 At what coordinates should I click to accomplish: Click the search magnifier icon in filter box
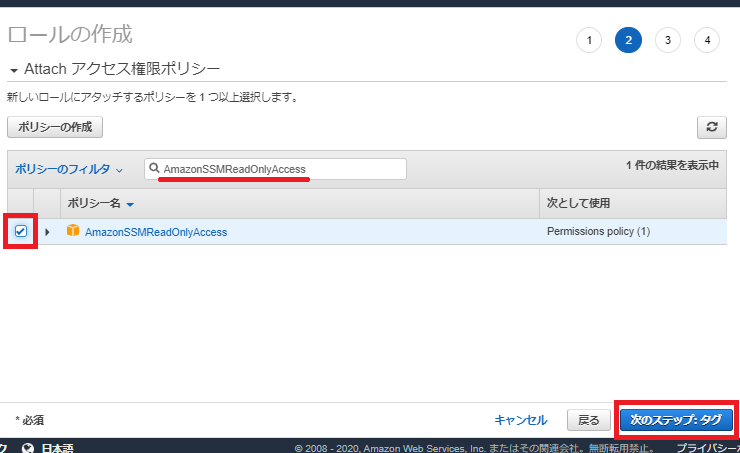154,168
